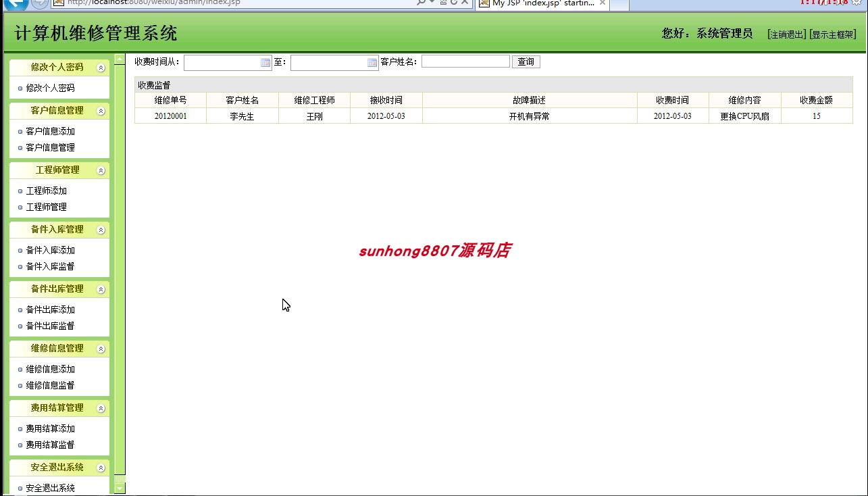
Task: Click the 显示主框架 header link
Action: coord(833,34)
